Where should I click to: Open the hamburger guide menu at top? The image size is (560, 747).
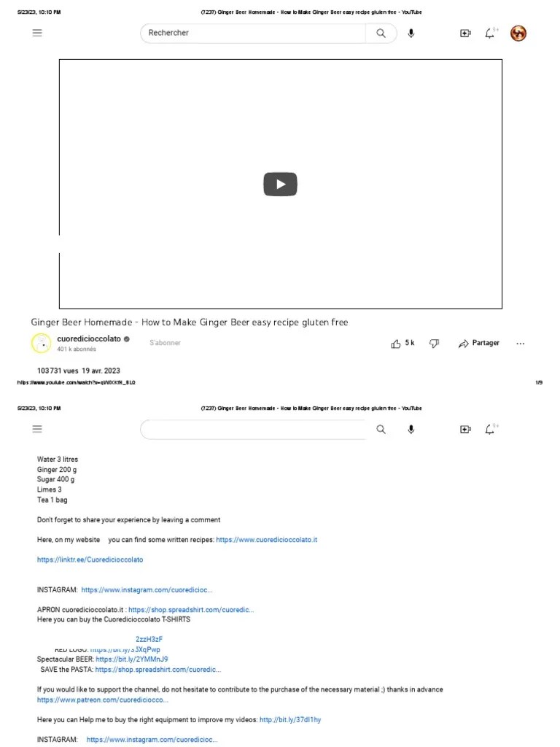(37, 33)
